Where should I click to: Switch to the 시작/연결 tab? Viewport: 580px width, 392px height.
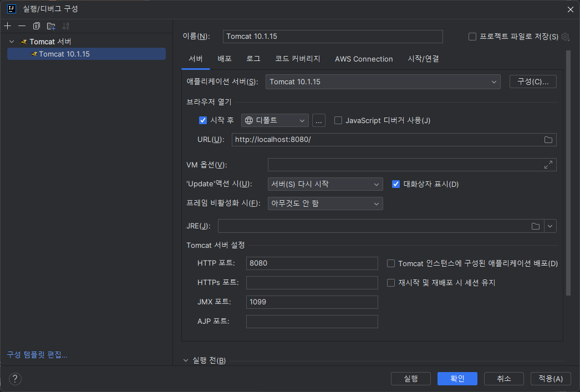(x=423, y=59)
